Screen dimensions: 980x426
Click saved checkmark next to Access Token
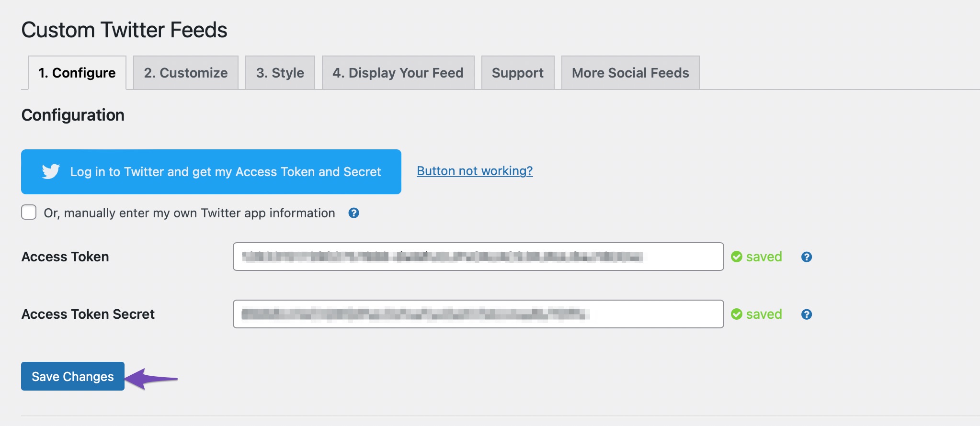[737, 257]
